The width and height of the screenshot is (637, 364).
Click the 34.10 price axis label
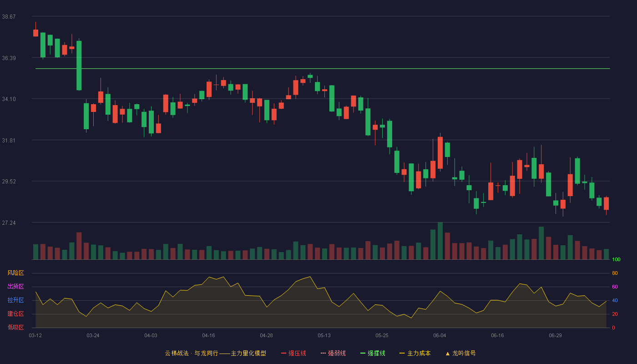point(9,99)
